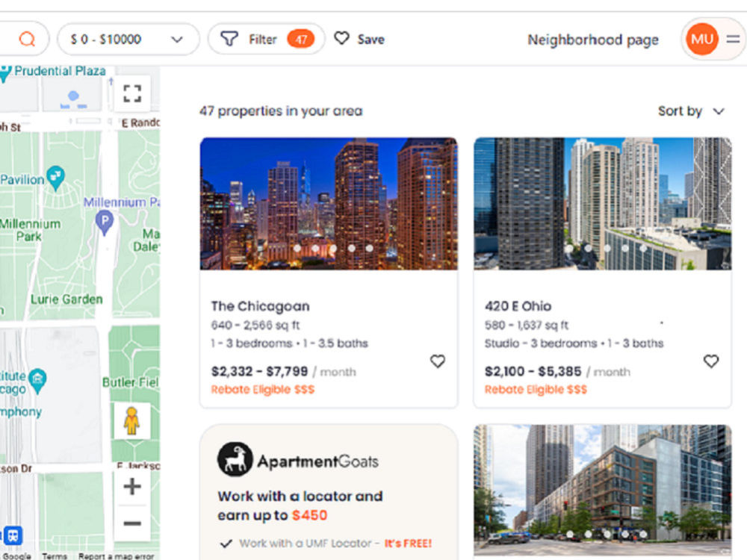Screen dimensions: 747x560
Task: Open the Filter button with 47 badge
Action: point(267,39)
